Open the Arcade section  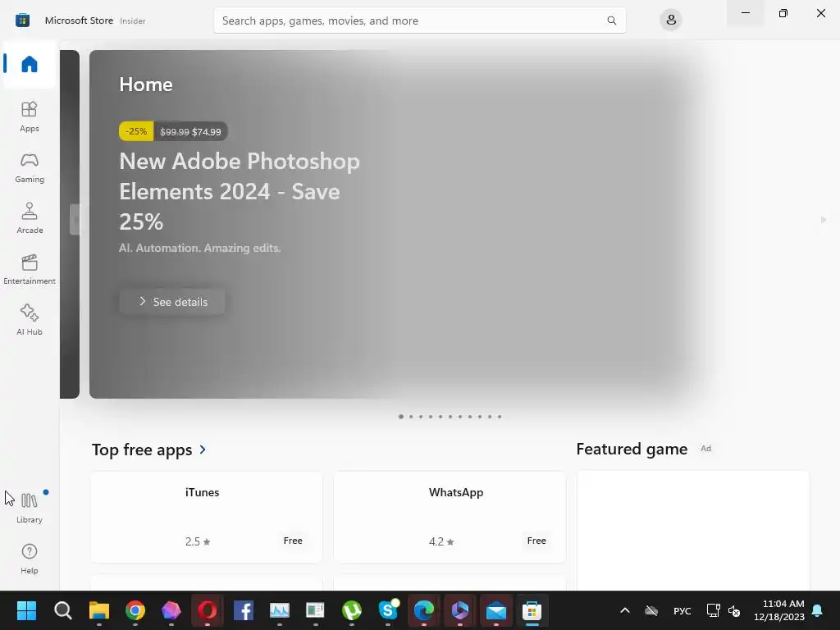30,218
